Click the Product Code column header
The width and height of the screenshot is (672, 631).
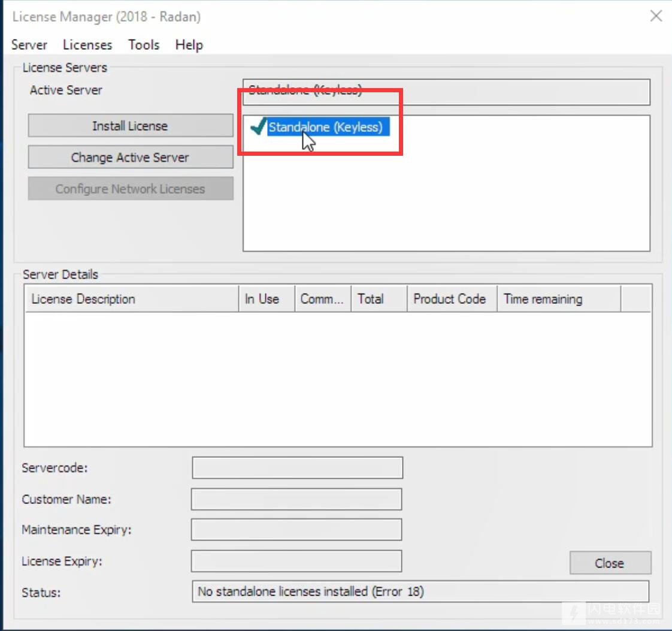pyautogui.click(x=452, y=299)
